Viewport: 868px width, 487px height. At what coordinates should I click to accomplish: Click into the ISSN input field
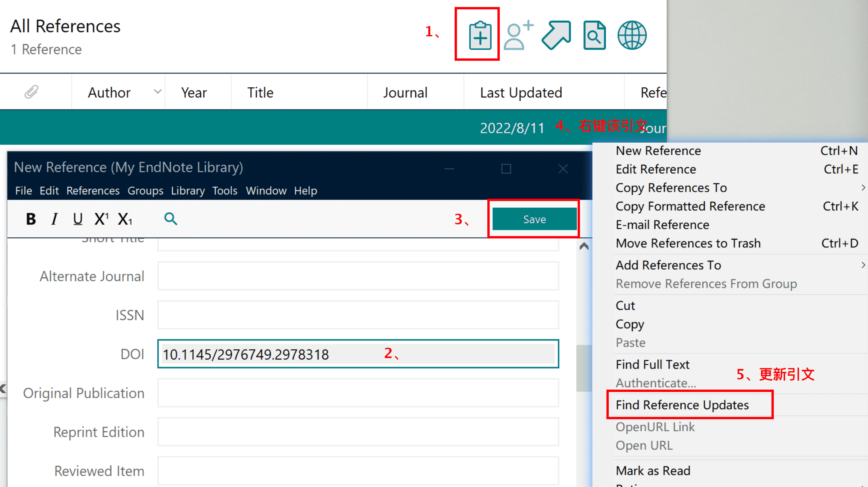click(358, 315)
